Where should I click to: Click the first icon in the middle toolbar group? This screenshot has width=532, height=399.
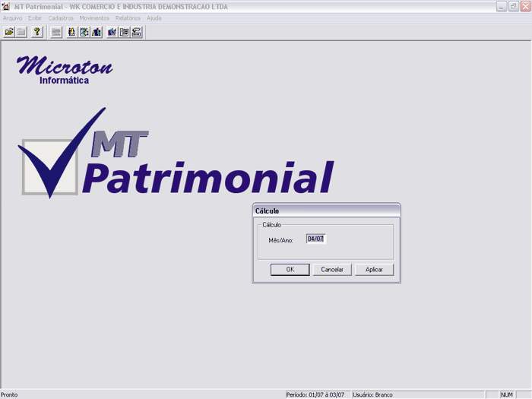tap(72, 32)
